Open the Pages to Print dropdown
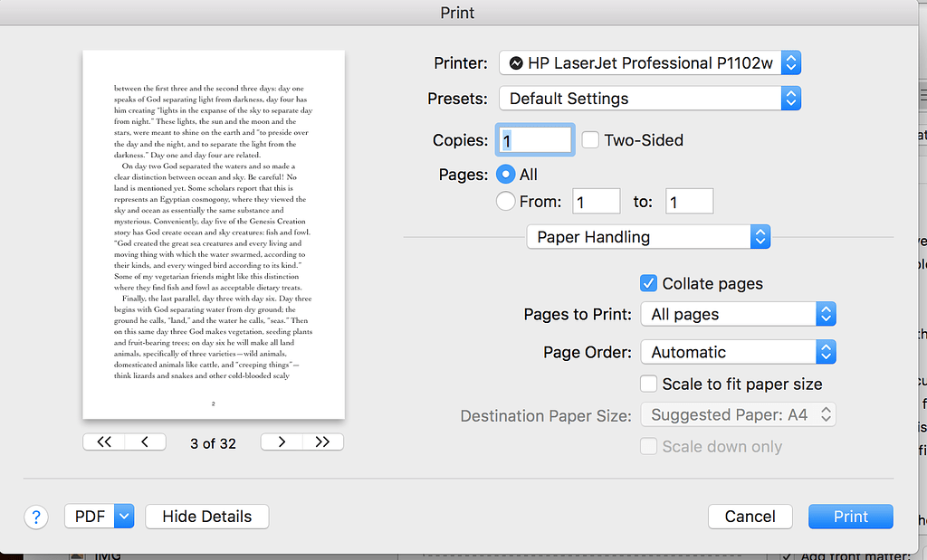The height and width of the screenshot is (560, 927). (738, 314)
